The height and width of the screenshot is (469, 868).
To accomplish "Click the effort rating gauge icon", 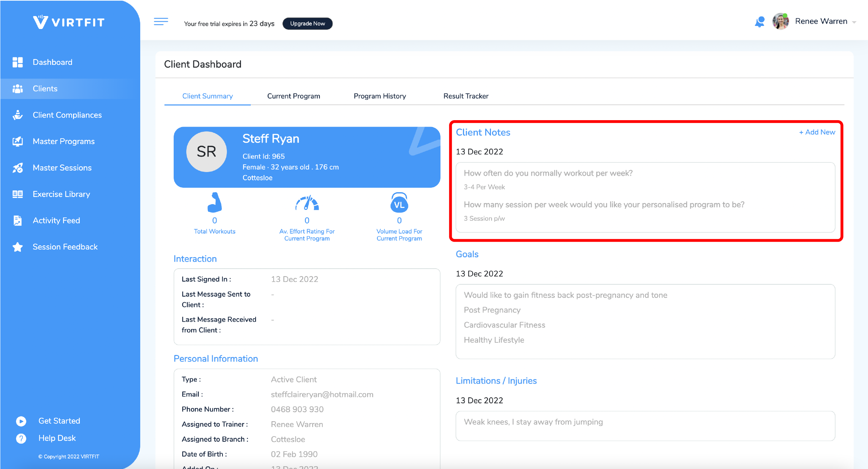I will point(307,203).
